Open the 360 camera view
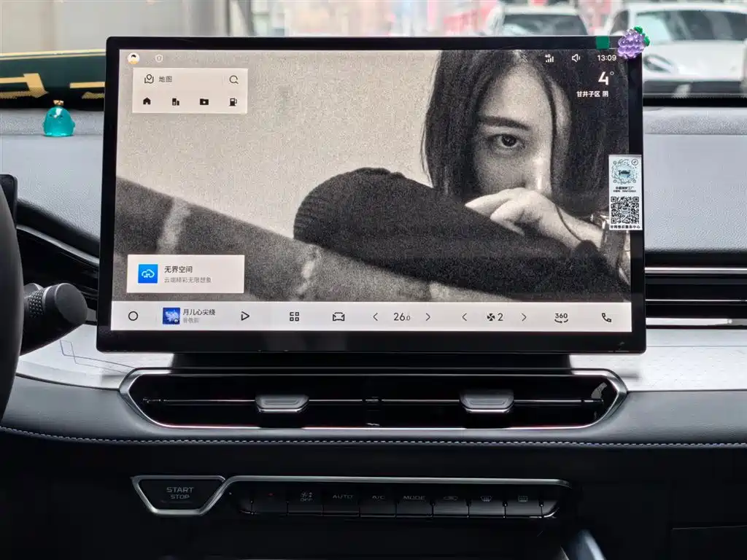Viewport: 747px width, 560px height. 560,316
